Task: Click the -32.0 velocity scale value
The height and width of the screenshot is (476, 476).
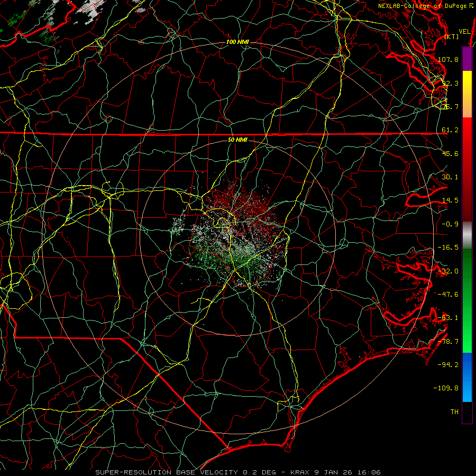Action: pyautogui.click(x=448, y=271)
